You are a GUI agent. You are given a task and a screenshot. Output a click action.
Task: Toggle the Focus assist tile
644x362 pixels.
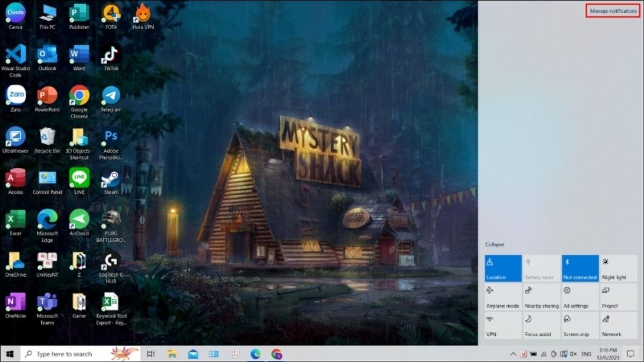coord(541,326)
